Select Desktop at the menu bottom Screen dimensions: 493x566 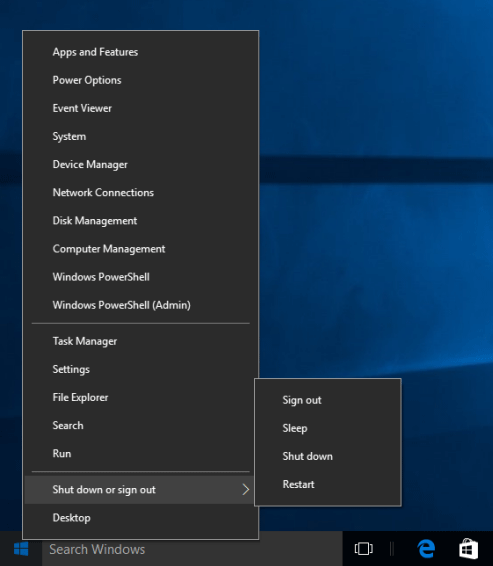(140, 518)
